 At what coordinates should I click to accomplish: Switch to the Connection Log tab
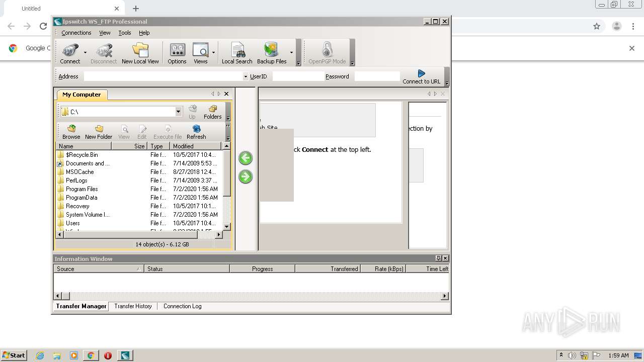coord(182,306)
